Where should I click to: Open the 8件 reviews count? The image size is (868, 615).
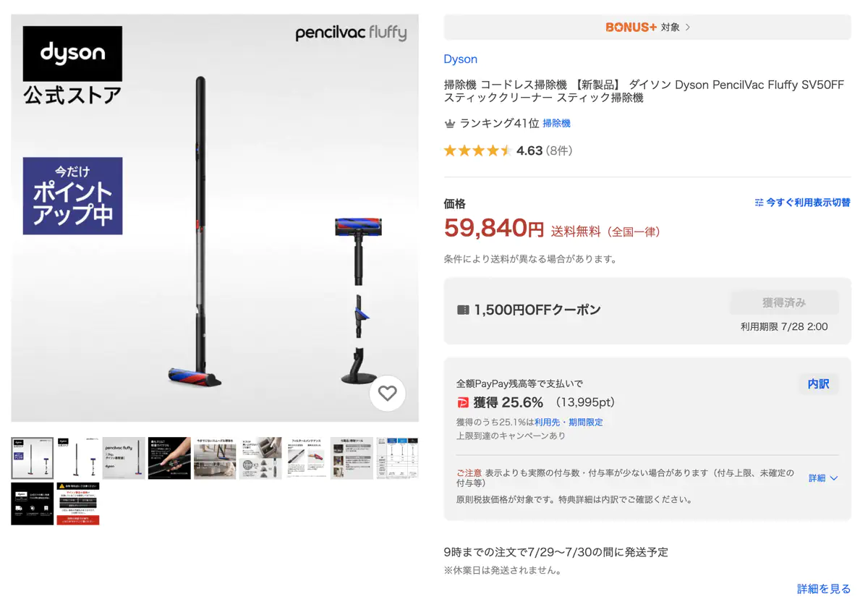coord(560,150)
